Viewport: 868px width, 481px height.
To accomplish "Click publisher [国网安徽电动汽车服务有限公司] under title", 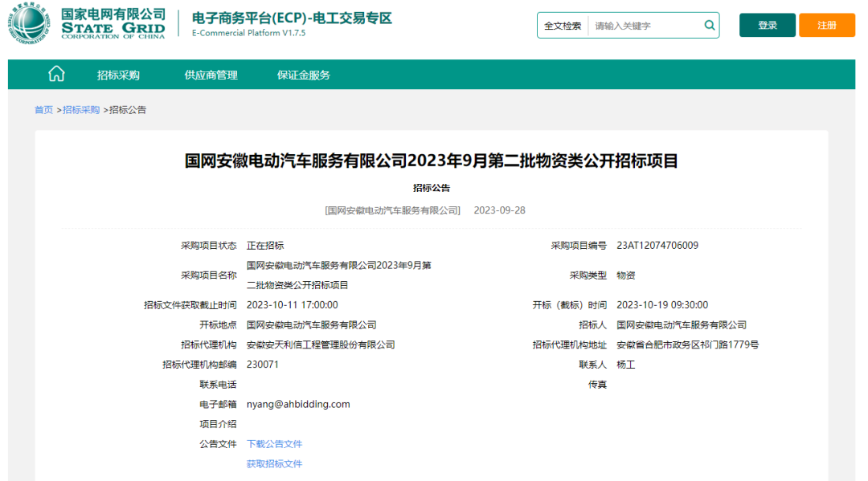I will point(392,210).
